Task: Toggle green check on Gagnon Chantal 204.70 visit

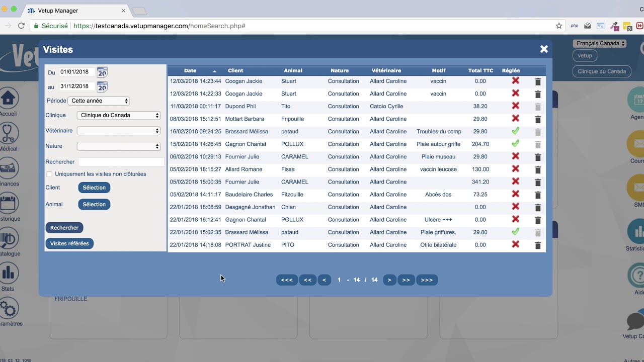Action: pyautogui.click(x=515, y=144)
